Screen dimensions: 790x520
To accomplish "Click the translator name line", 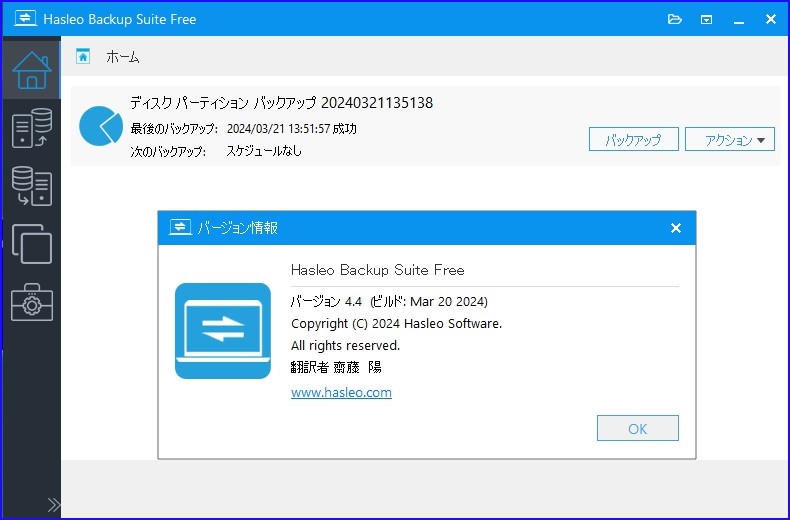I will point(336,367).
